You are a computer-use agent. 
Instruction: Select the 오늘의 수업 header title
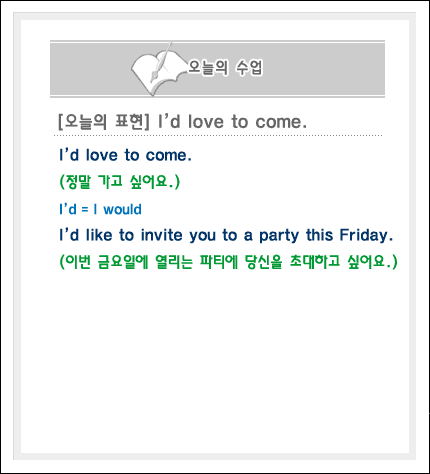pyautogui.click(x=225, y=68)
